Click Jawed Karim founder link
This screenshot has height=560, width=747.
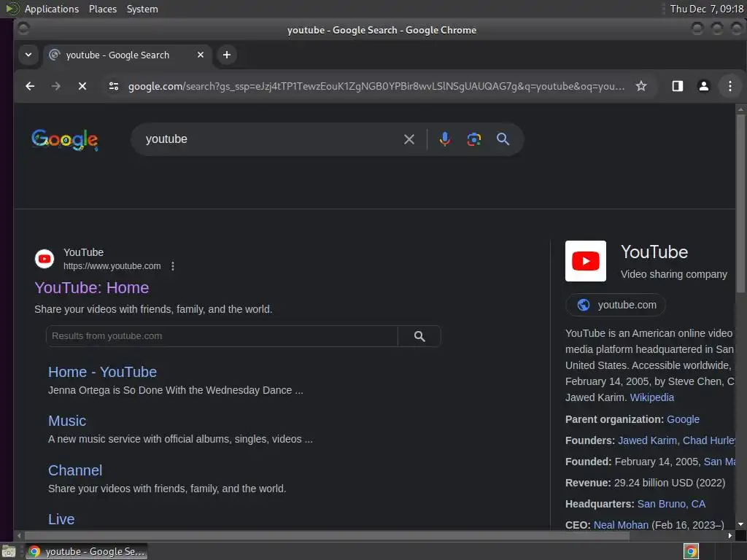pyautogui.click(x=647, y=440)
